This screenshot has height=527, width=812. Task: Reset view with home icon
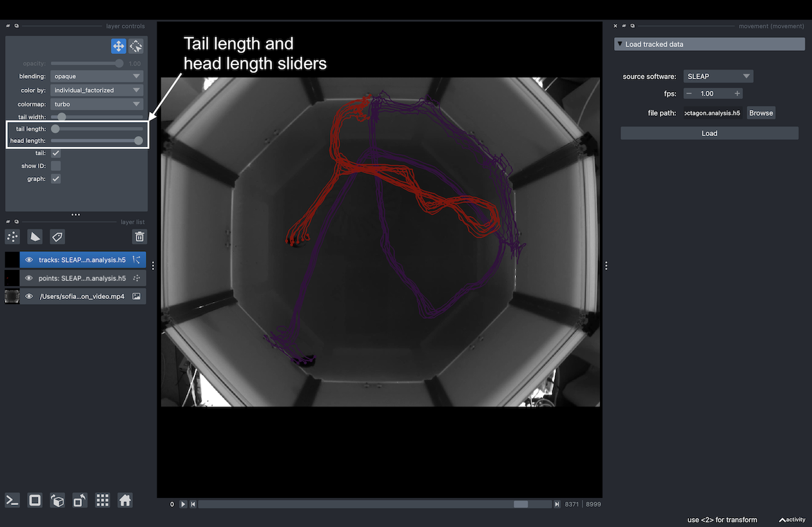click(125, 501)
